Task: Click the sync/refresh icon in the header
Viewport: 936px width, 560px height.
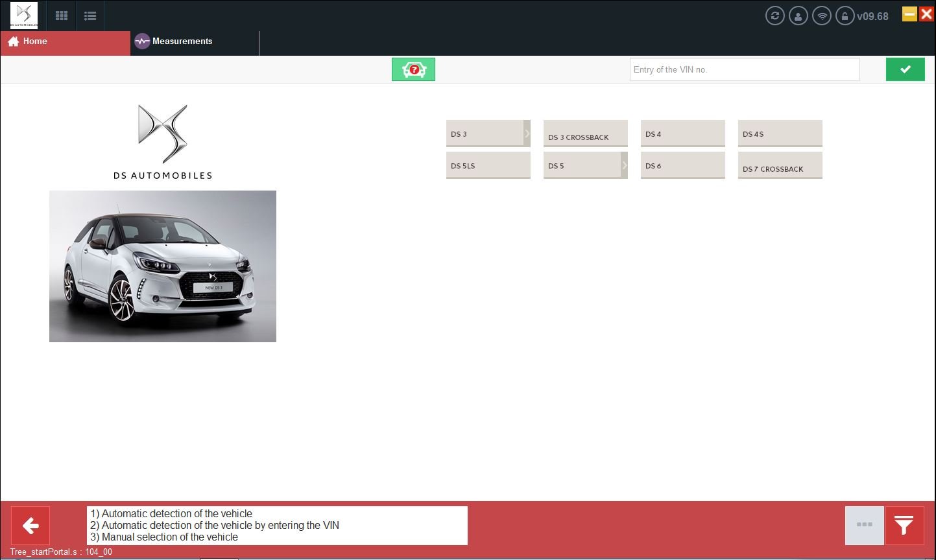Action: (774, 15)
